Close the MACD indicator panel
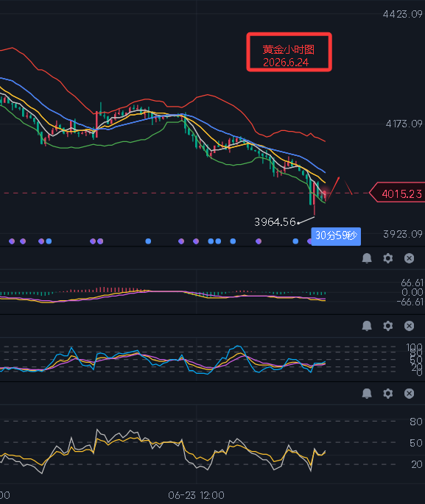425x504 pixels. click(409, 258)
